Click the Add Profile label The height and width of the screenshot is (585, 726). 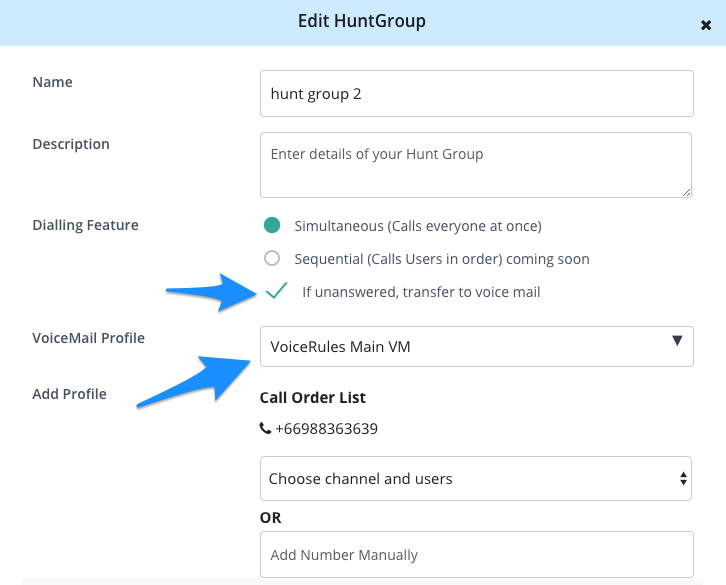tap(69, 394)
